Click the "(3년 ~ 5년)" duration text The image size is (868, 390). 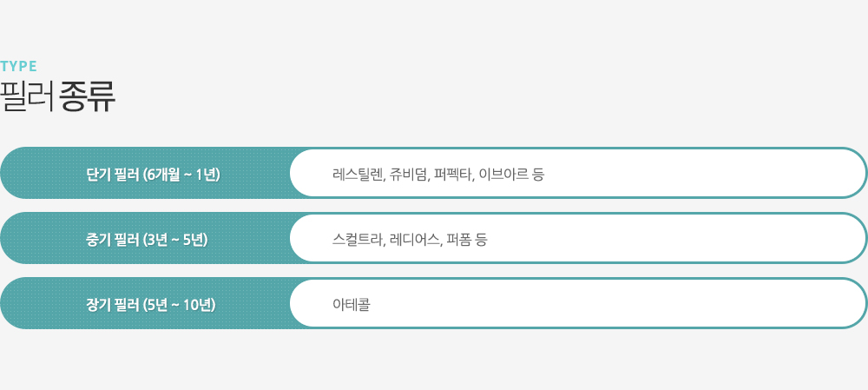(174, 239)
